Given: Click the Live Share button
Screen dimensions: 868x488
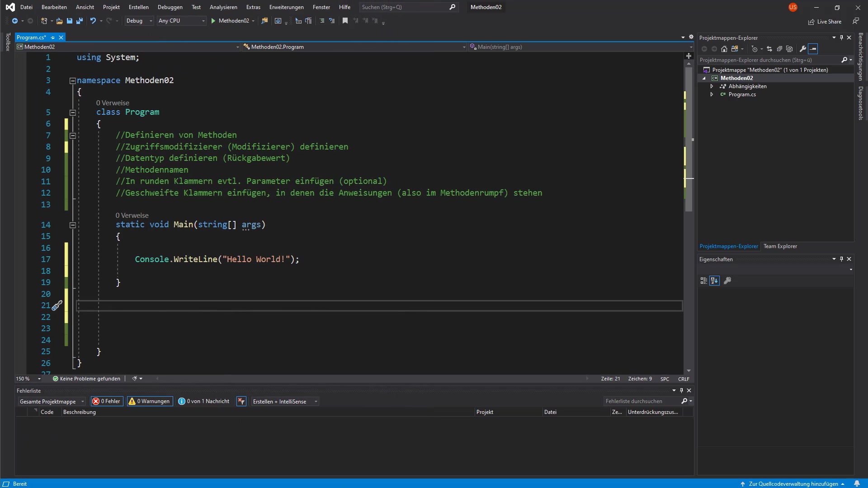Looking at the screenshot, I should point(825,22).
